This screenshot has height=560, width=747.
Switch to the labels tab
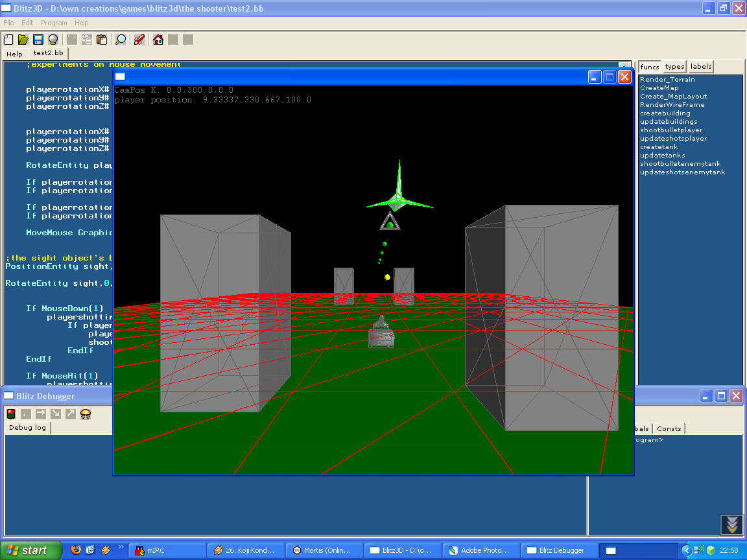coord(701,67)
